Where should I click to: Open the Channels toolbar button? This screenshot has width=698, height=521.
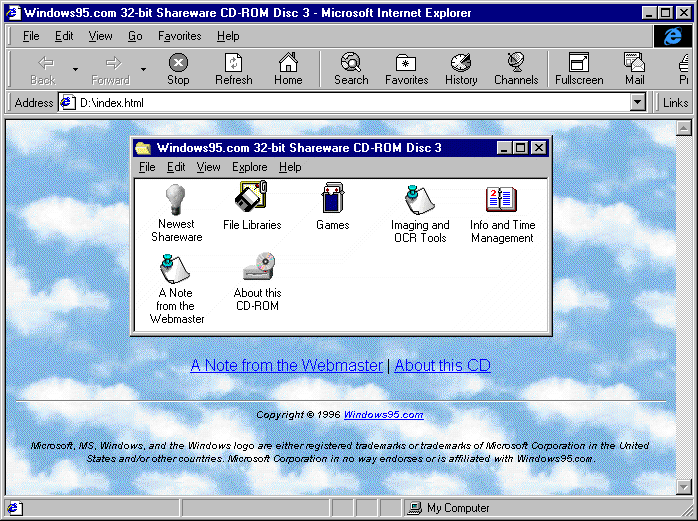coord(516,69)
